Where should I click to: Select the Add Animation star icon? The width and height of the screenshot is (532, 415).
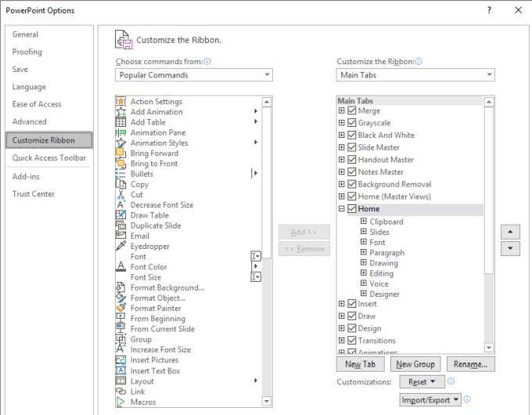point(120,112)
